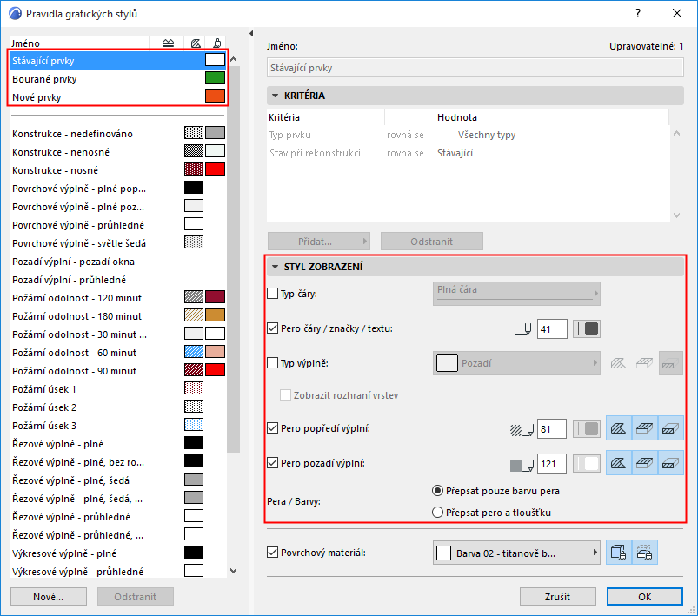Click the white pen color swatch beside 121
This screenshot has width=698, height=616.
587,464
